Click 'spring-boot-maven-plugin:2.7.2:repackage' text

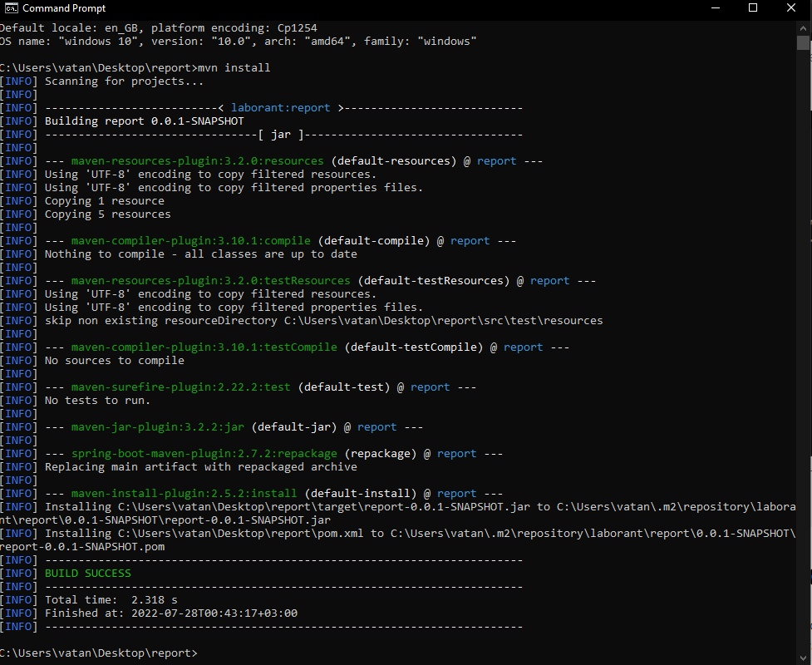pos(204,454)
